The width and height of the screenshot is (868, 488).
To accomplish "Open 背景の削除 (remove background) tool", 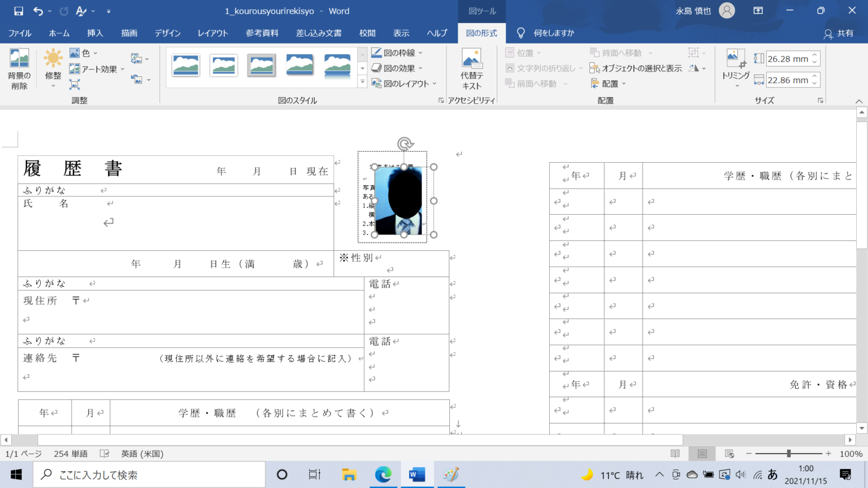I will tap(19, 69).
